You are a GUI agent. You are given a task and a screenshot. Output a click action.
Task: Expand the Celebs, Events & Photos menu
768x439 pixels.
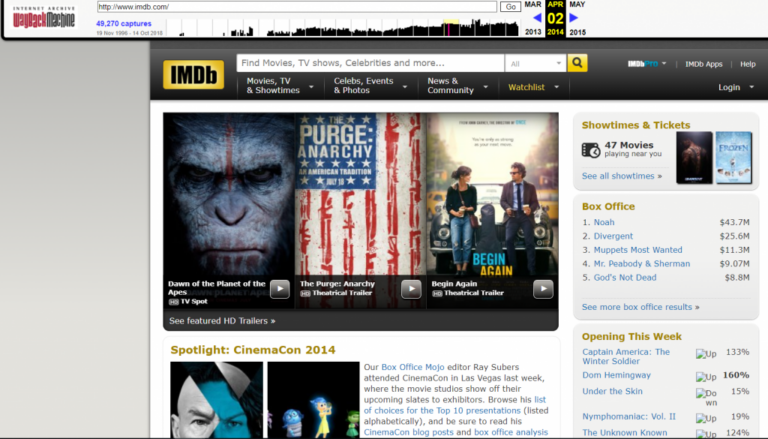click(370, 86)
